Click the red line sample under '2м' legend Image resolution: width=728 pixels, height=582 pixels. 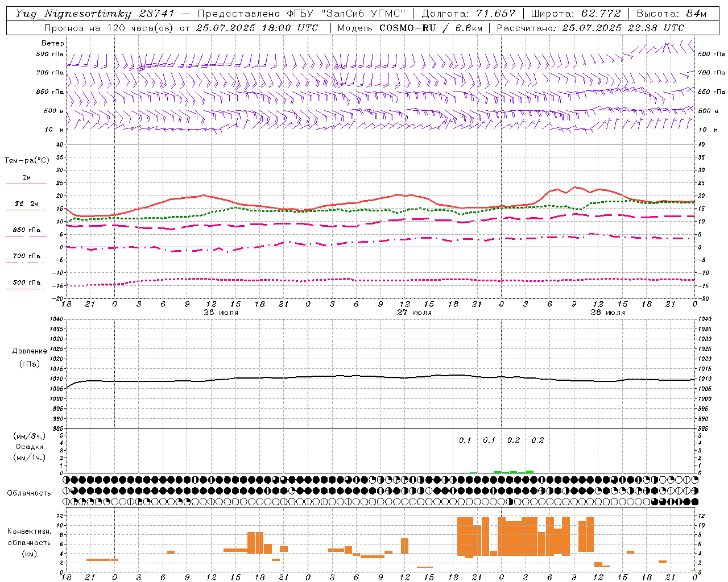coord(26,184)
